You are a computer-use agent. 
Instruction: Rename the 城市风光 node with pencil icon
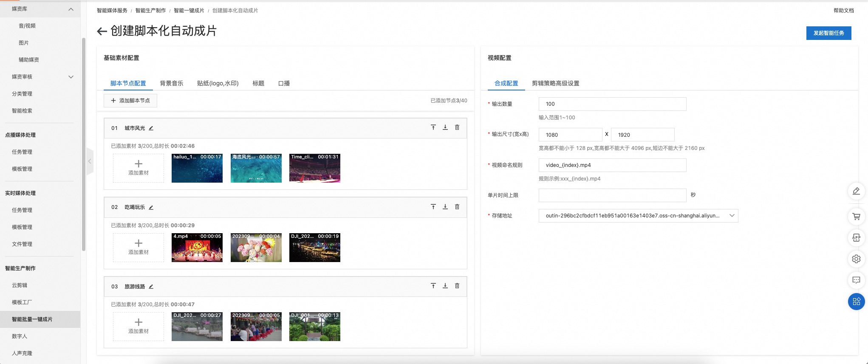(151, 128)
